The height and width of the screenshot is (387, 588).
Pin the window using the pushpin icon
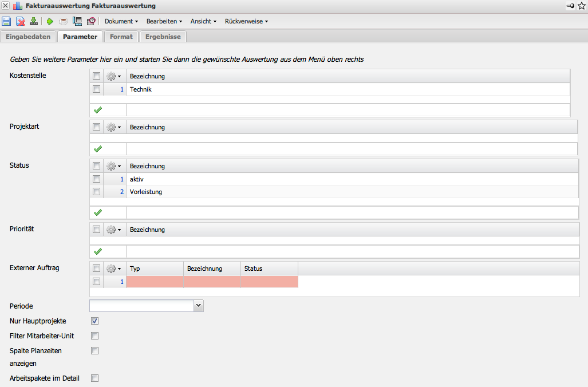570,6
